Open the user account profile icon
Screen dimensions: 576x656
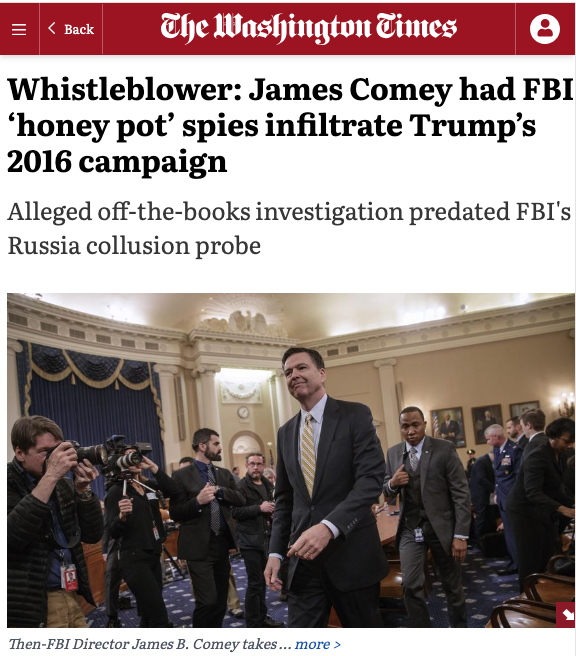[545, 29]
